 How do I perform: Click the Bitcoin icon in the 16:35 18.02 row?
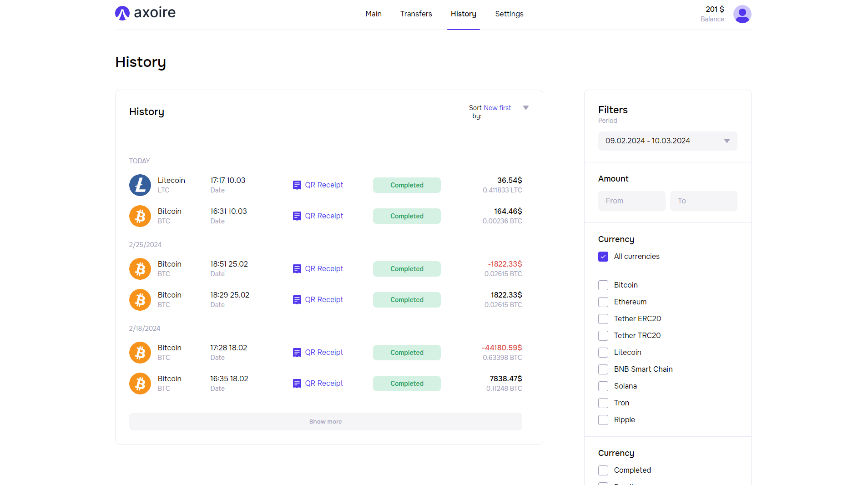(x=140, y=384)
